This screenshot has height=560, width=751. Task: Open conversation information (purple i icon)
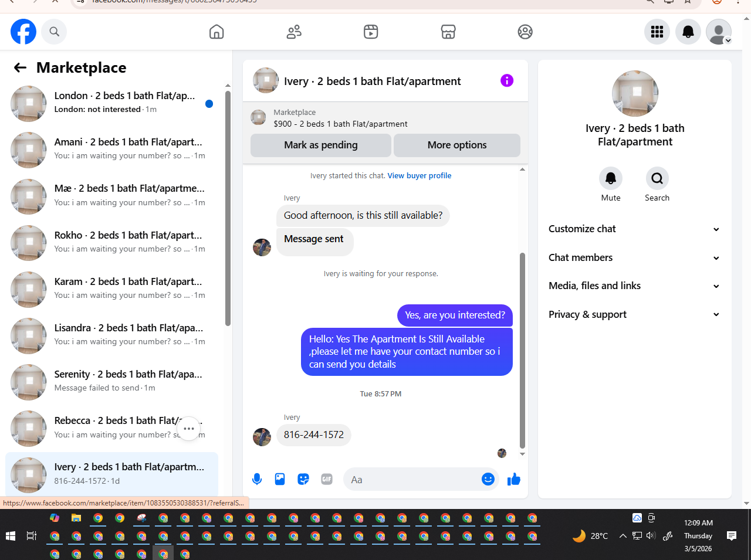[x=507, y=80]
